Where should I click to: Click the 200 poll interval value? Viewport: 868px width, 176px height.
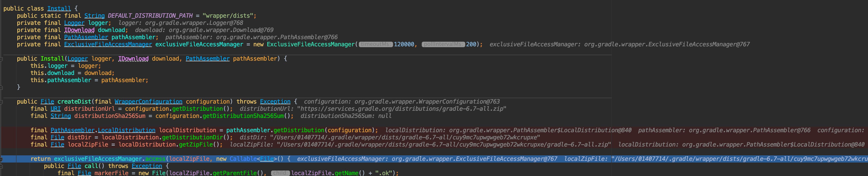click(471, 44)
